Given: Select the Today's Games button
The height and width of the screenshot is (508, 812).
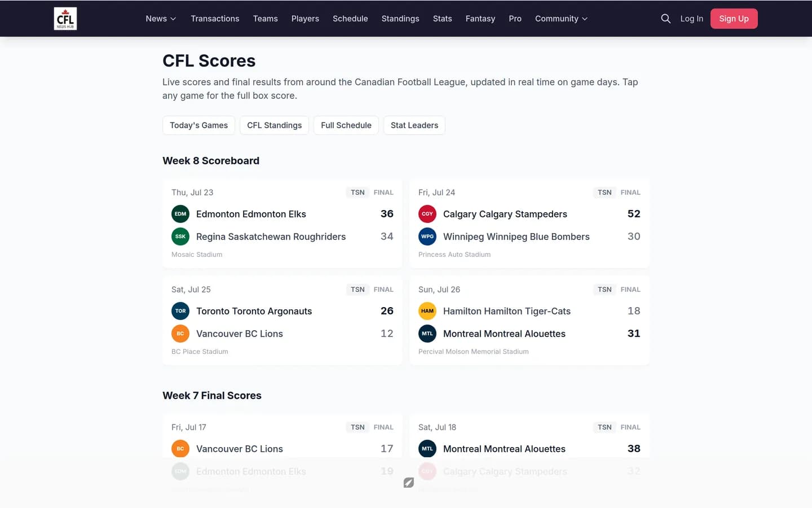Looking at the screenshot, I should pos(198,125).
